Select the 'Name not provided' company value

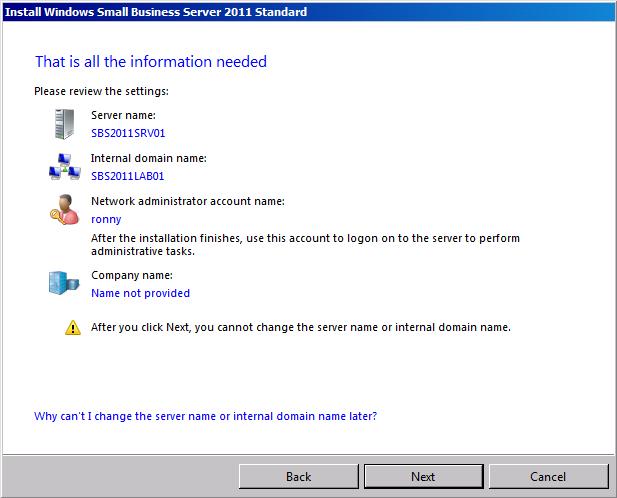(140, 293)
